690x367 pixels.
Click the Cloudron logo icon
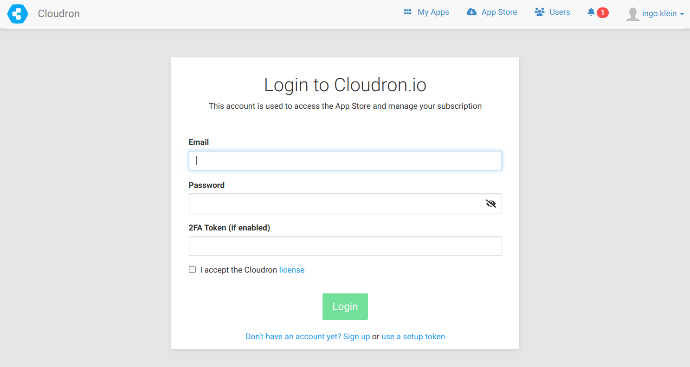point(18,13)
